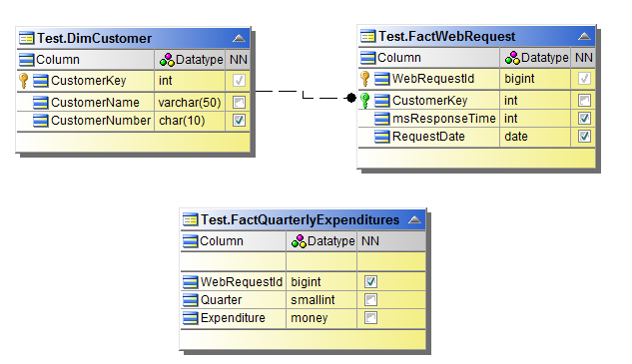Click column icon beside Quarter
The width and height of the screenshot is (632, 364).
pos(191,300)
